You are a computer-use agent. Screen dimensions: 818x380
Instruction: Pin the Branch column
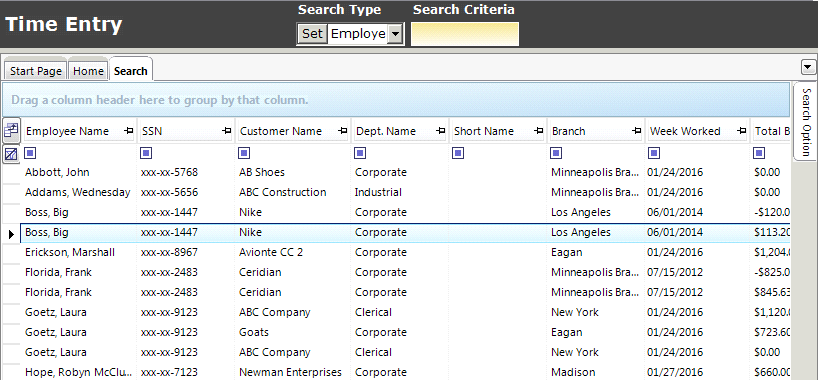pyautogui.click(x=636, y=131)
